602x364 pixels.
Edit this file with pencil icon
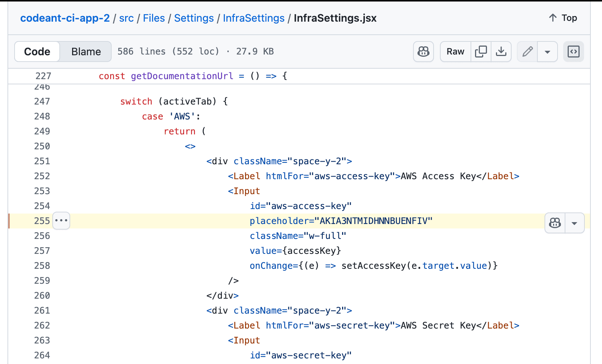coord(527,52)
